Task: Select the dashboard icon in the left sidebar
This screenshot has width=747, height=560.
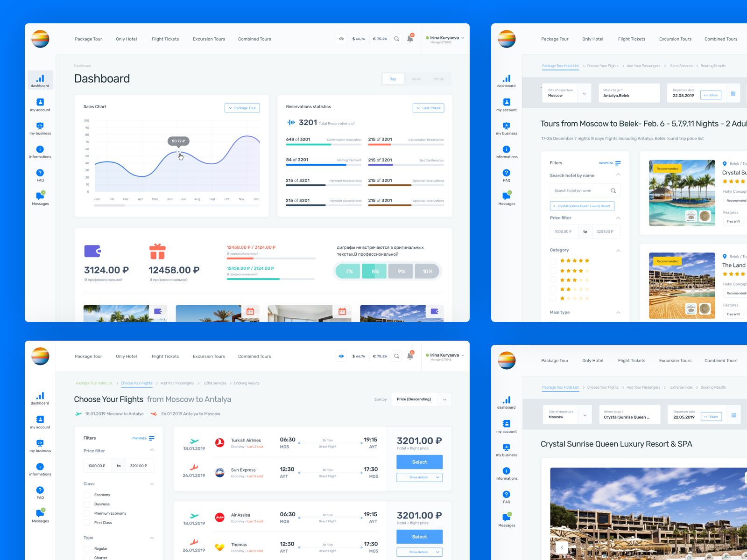Action: point(40,80)
